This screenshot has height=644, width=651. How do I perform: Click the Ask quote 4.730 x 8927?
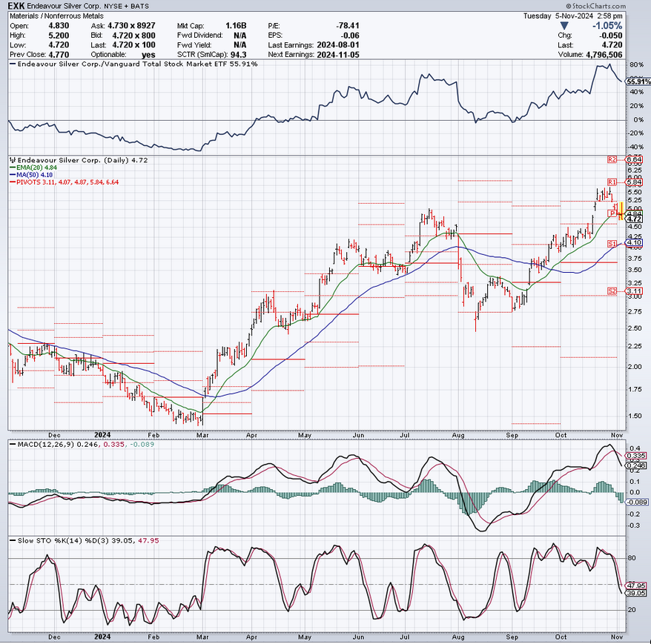pos(131,26)
